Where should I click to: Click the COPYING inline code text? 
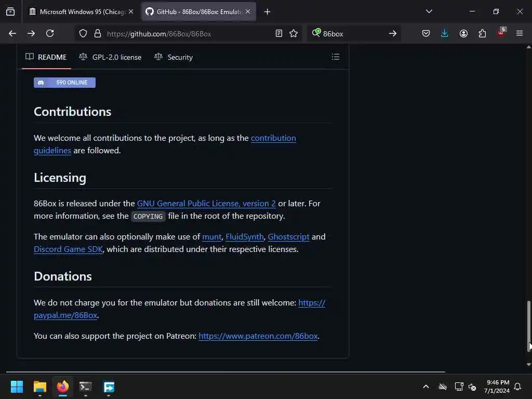click(x=148, y=217)
